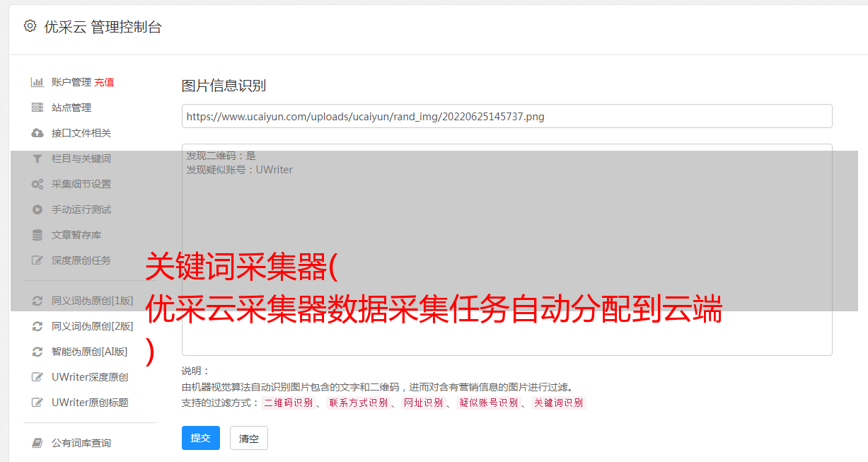The width and height of the screenshot is (868, 462).
Task: Click the edit icon next to UWriter深度原创
Action: 37,377
